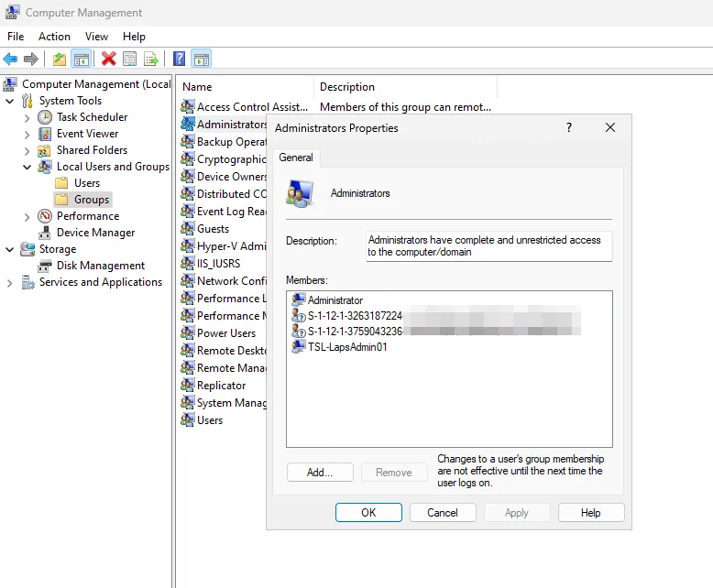Toggle Show/Hide Console Tree toolbar icon
The height and width of the screenshot is (588, 713).
pos(82,59)
